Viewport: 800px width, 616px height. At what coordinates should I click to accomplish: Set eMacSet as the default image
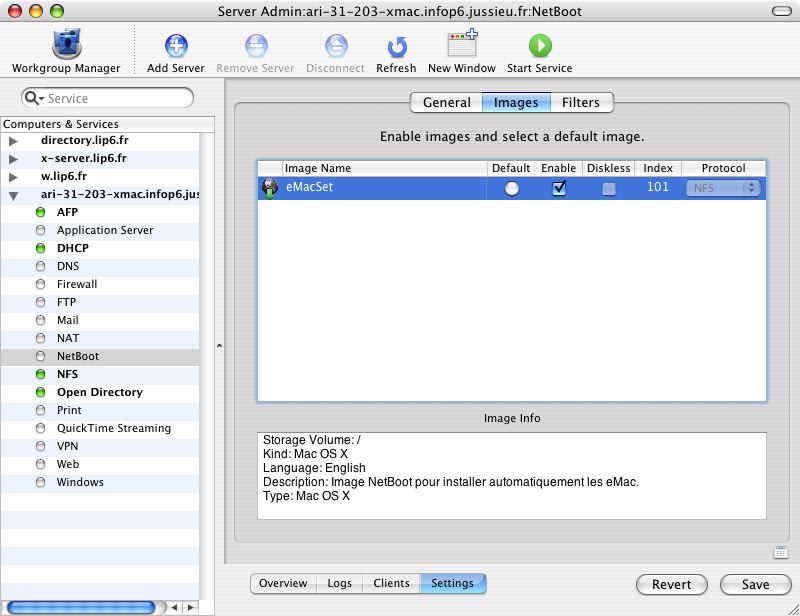coord(512,188)
